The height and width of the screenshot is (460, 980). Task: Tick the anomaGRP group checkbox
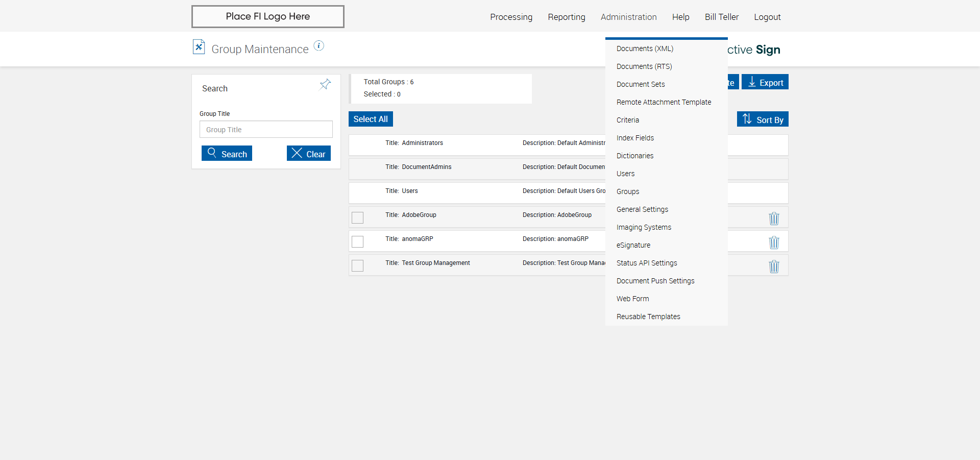[358, 241]
